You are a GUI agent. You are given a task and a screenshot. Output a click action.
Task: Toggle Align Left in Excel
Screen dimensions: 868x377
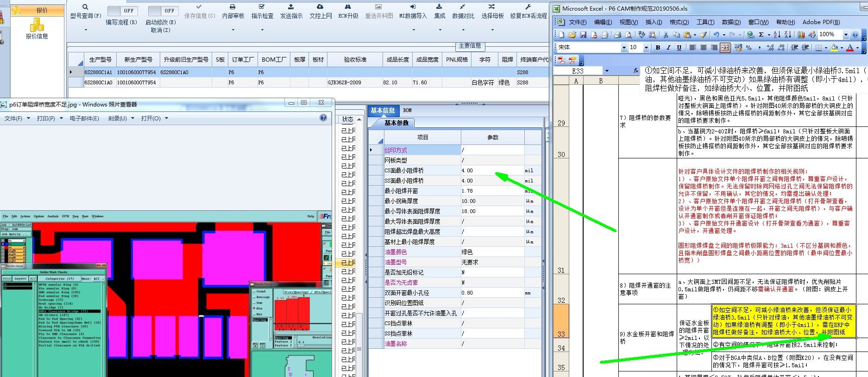coord(693,47)
